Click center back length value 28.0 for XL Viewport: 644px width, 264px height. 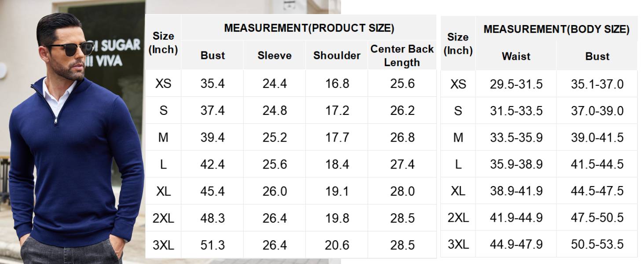(402, 191)
